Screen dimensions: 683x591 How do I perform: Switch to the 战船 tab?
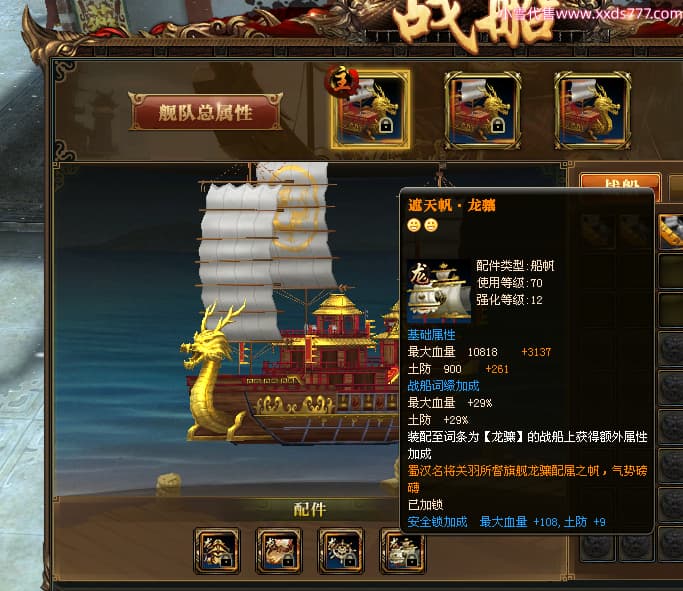click(x=621, y=182)
